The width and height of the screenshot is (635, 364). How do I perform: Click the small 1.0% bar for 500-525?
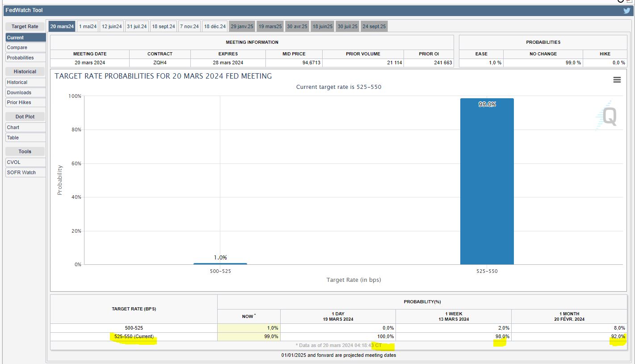coord(220,264)
